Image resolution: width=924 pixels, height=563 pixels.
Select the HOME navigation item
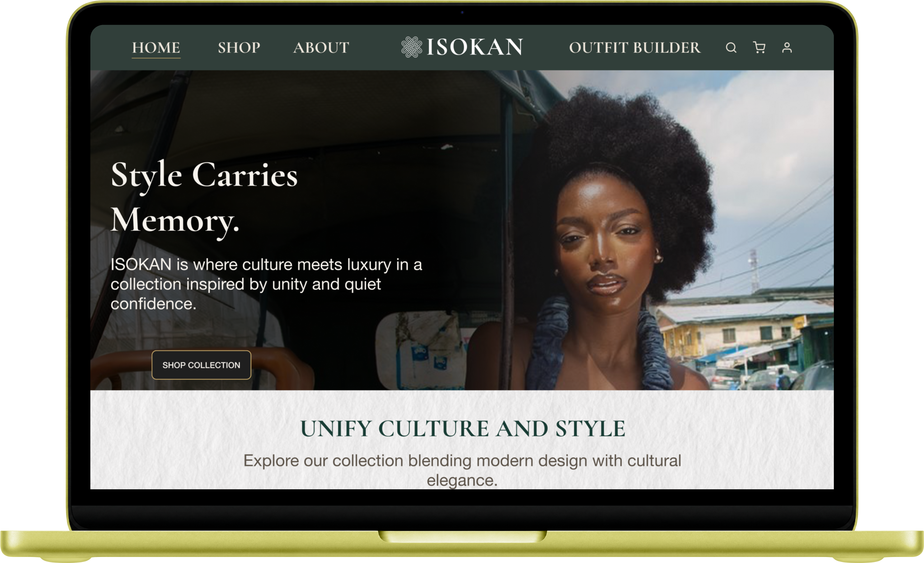point(156,47)
